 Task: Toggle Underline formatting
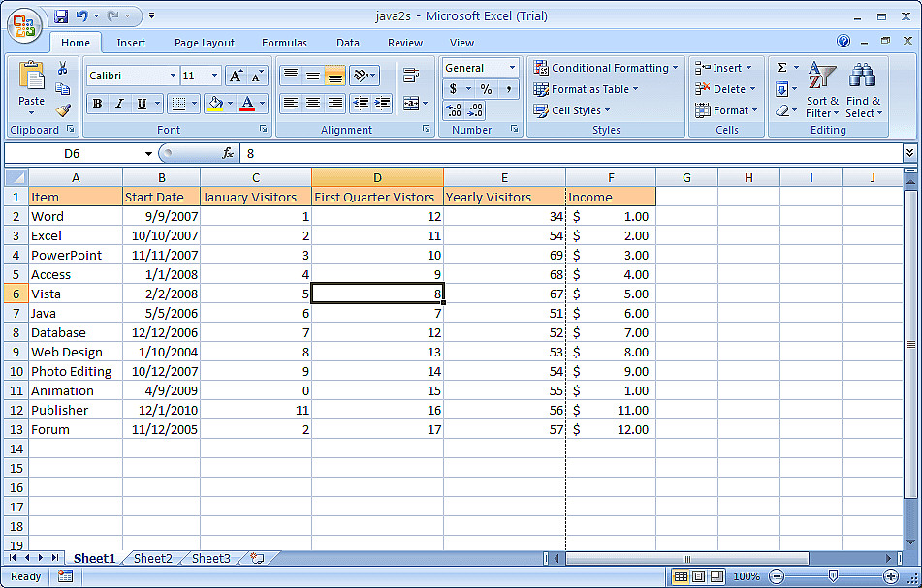142,104
